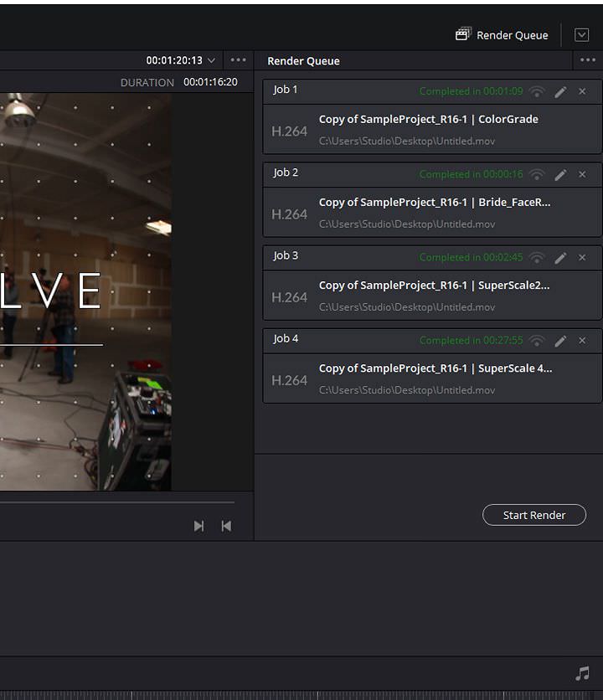Screen dimensions: 603x700
Task: Click the remote render icon for Job 4
Action: 537,340
